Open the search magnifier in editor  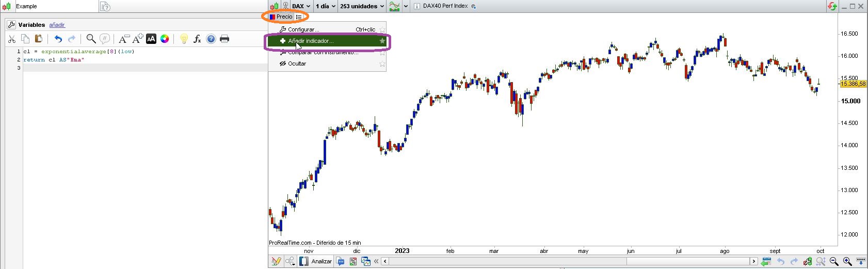pyautogui.click(x=91, y=39)
